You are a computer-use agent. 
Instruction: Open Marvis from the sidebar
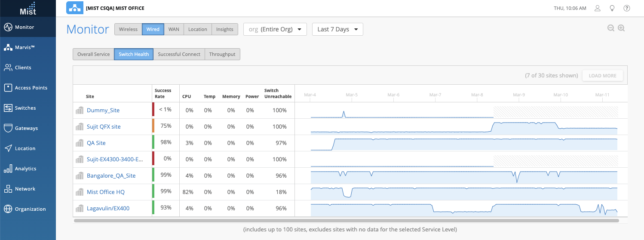(28, 47)
